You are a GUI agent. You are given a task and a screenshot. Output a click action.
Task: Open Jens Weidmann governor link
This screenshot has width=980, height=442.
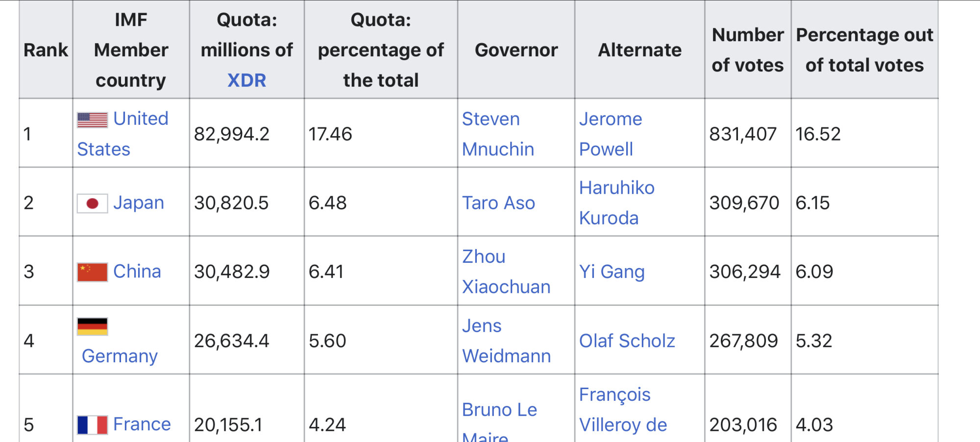(x=506, y=341)
